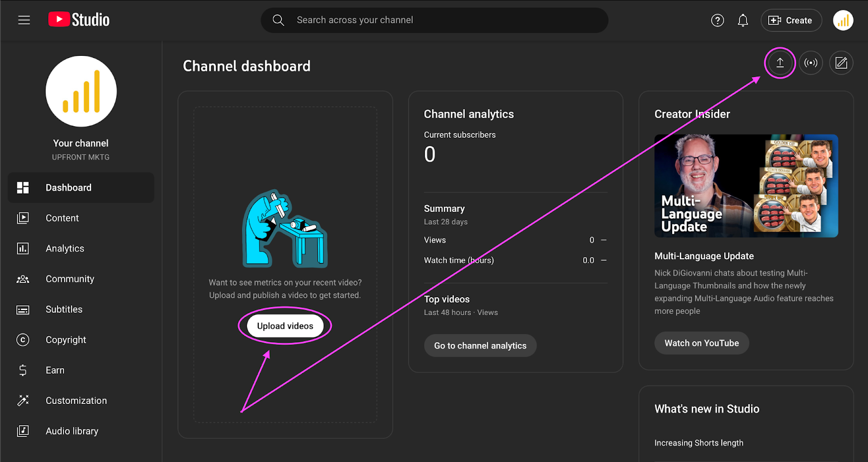Screen dimensions: 868x462
Task: Click the Channel analytics heading
Action: coord(469,114)
